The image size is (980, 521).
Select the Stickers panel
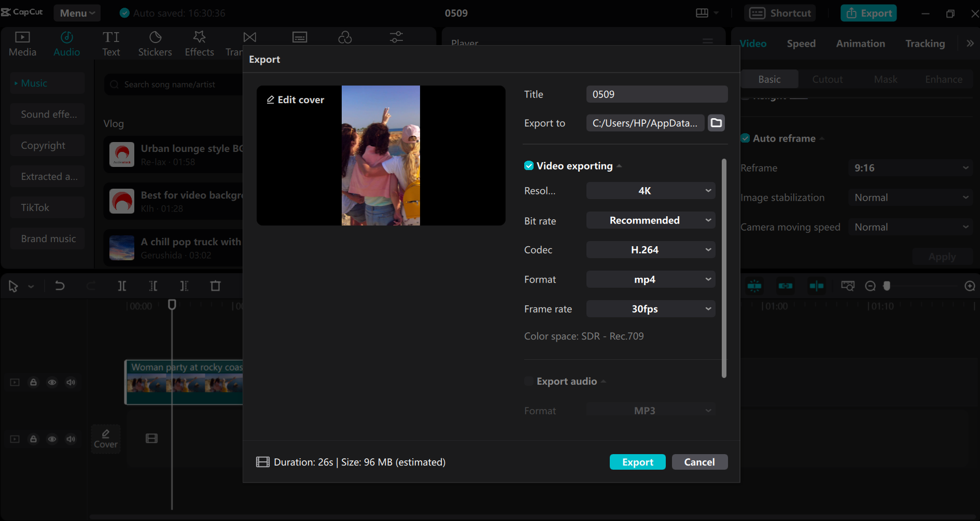click(x=155, y=43)
